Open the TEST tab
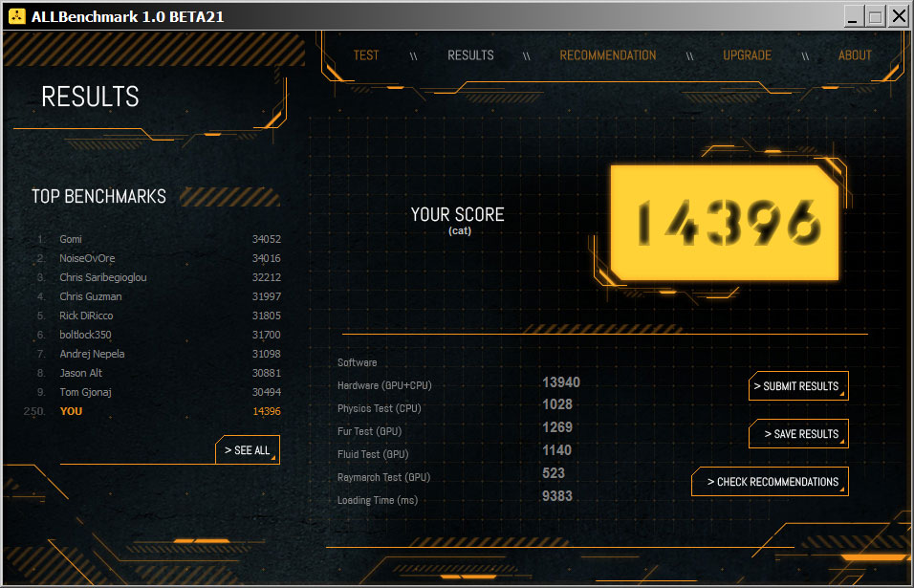Screen dimensions: 914x588 click(366, 55)
